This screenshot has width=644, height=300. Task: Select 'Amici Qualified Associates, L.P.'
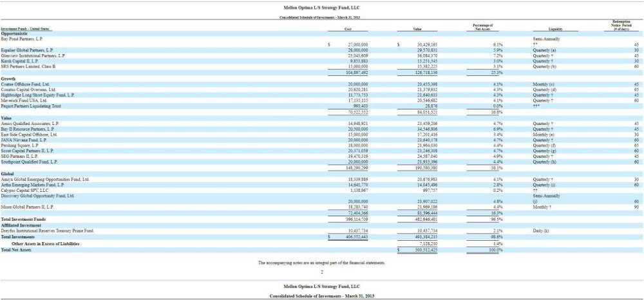(30, 124)
